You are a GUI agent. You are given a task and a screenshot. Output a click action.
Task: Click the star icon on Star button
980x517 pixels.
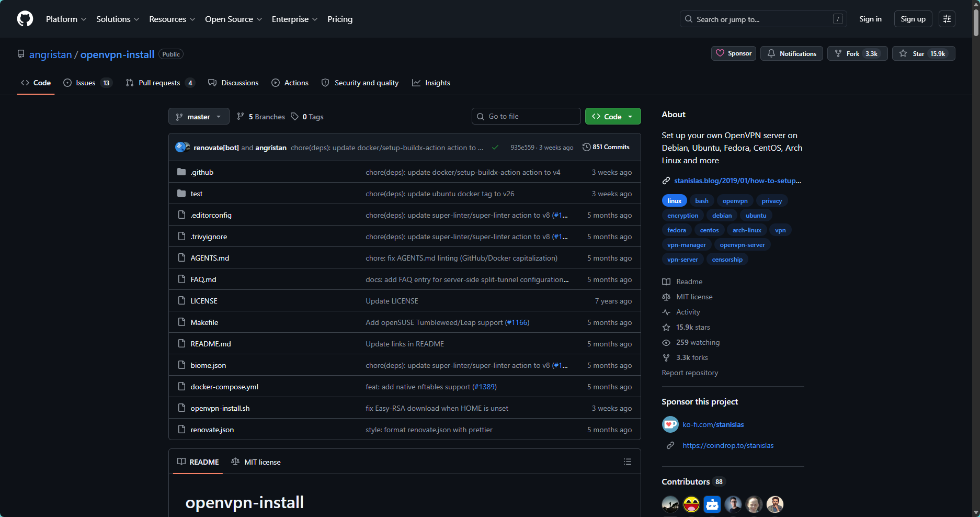[x=903, y=53]
